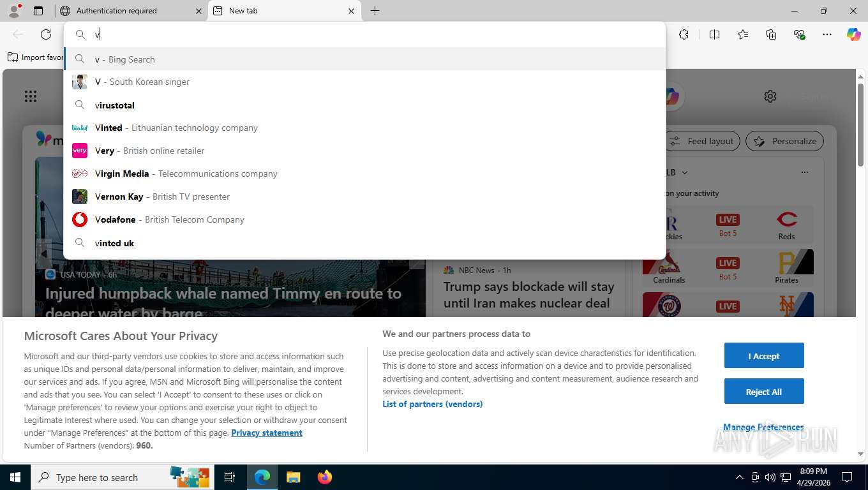Click the Refresh page icon
Image resolution: width=868 pixels, height=490 pixels.
pos(46,34)
